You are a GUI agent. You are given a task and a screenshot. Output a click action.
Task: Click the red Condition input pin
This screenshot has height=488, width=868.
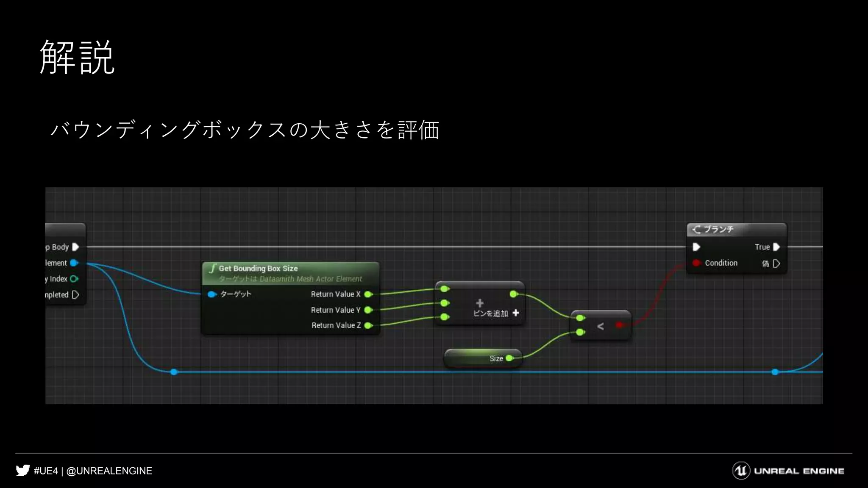(696, 263)
